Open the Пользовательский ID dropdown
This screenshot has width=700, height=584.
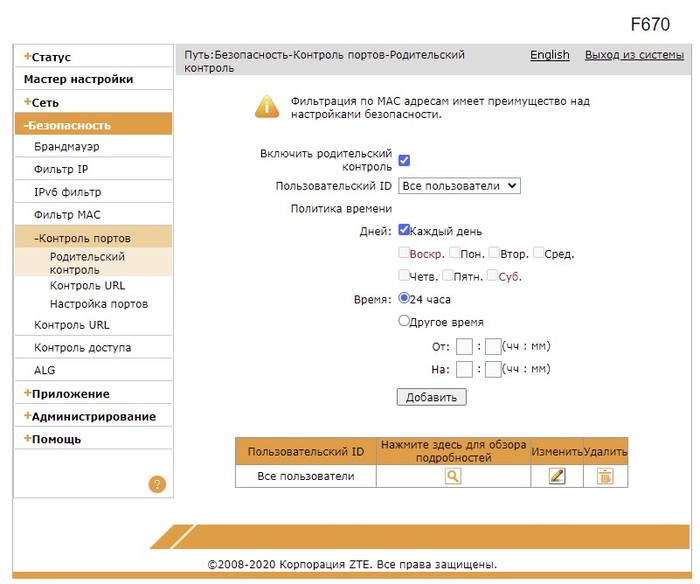[459, 186]
